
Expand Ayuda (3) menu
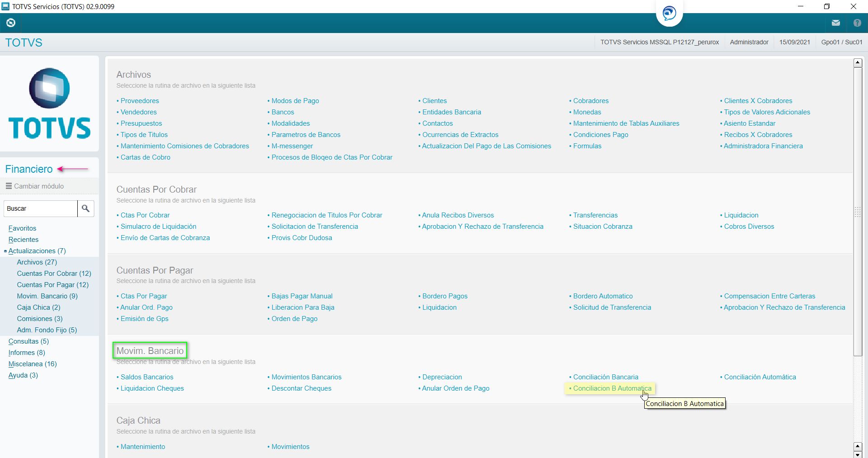click(23, 375)
